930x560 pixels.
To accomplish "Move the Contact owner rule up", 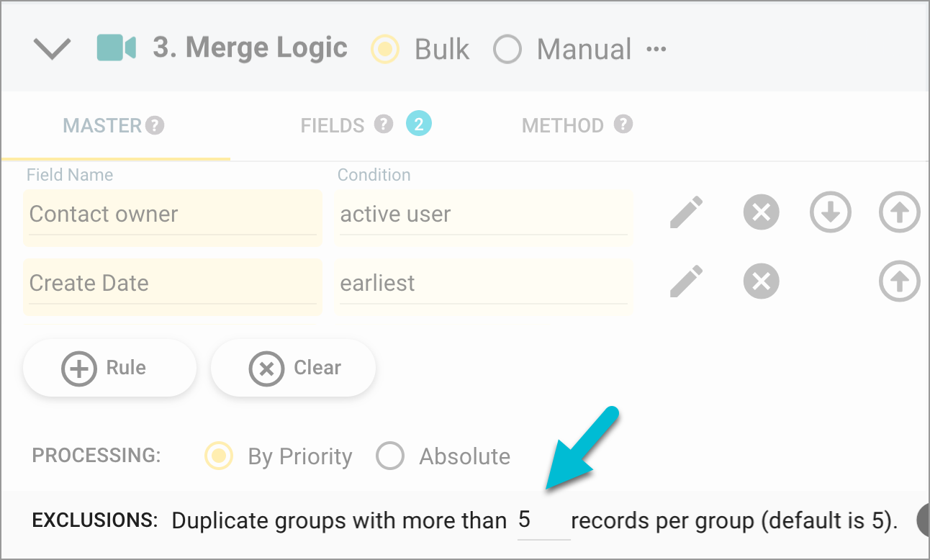I will pos(899,212).
